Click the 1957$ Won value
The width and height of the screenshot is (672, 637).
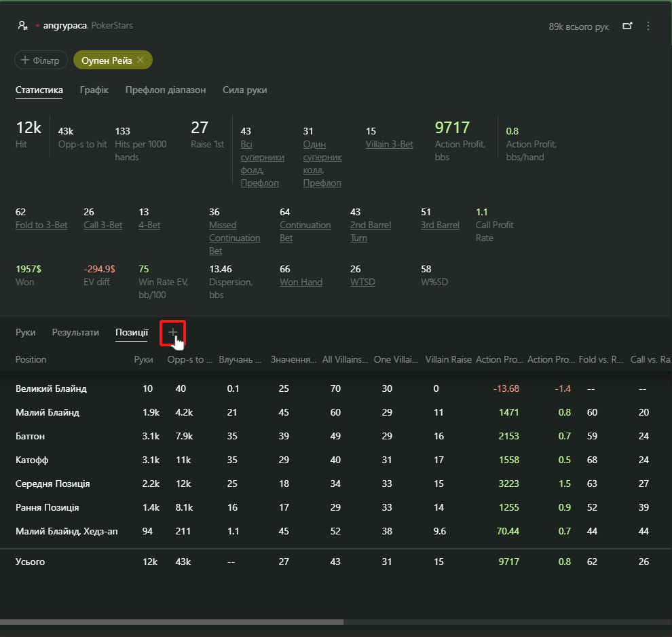click(29, 269)
